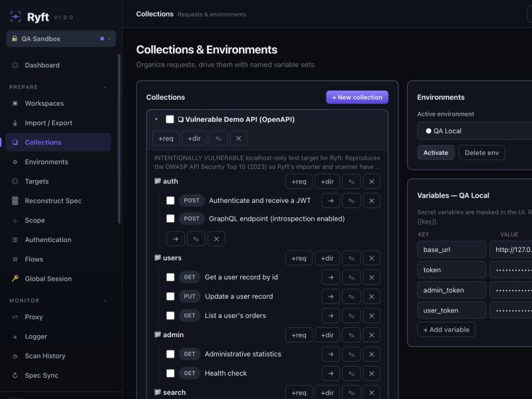This screenshot has height=399, width=532.
Task: Click the admin_token key field
Action: (x=452, y=291)
